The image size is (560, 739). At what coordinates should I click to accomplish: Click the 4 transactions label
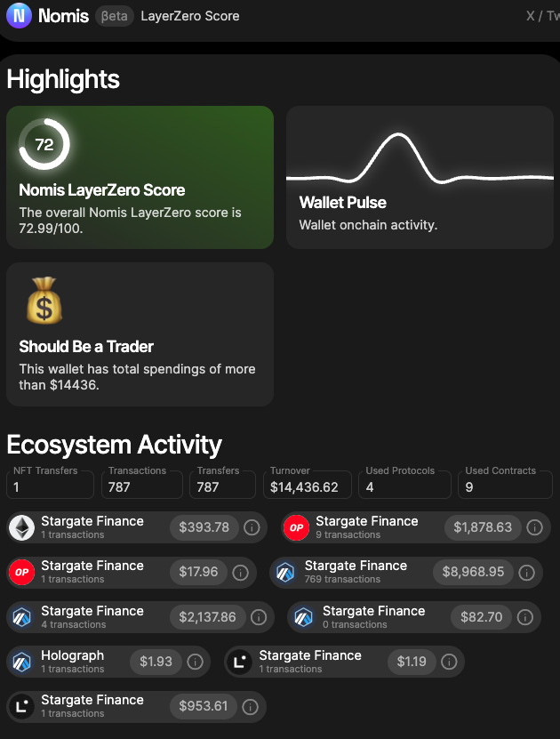coord(74,624)
